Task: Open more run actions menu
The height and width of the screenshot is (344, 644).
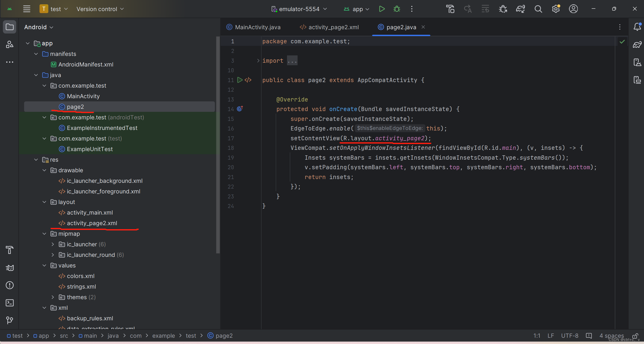Action: (x=412, y=9)
